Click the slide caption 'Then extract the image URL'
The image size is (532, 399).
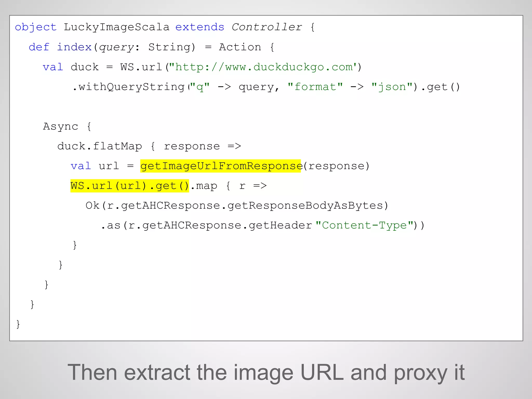point(266,373)
